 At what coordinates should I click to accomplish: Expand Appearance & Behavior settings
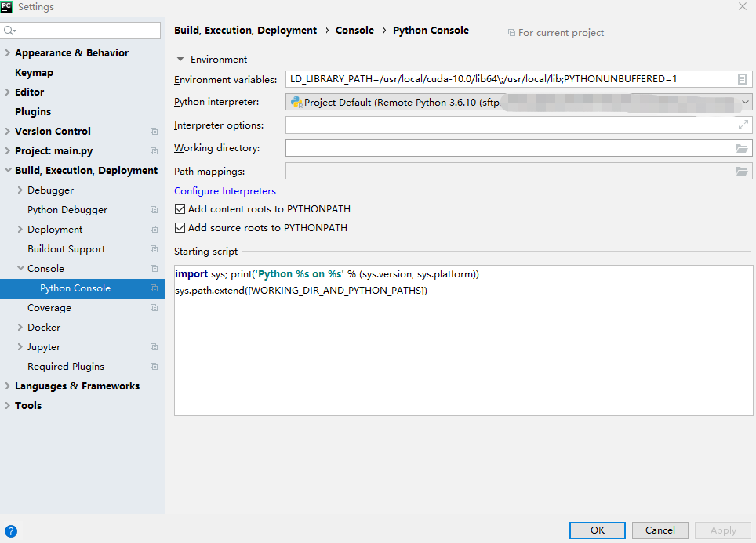point(7,52)
